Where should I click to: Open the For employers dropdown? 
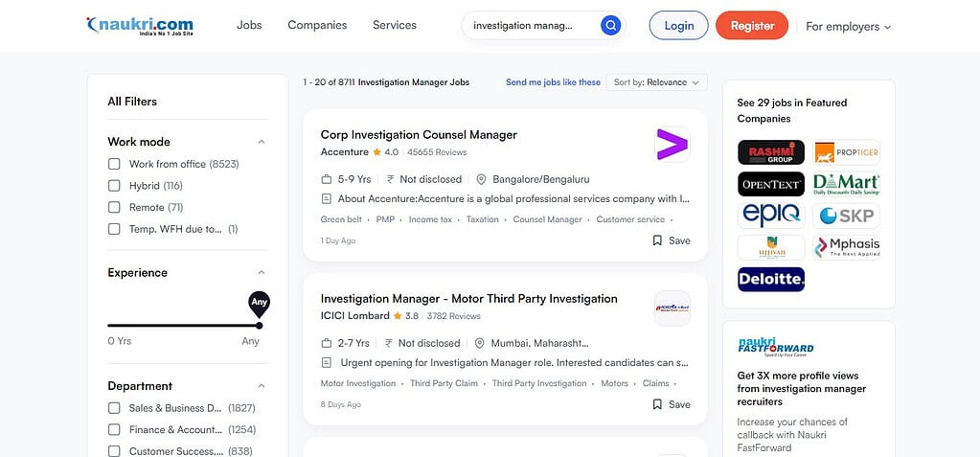848,26
